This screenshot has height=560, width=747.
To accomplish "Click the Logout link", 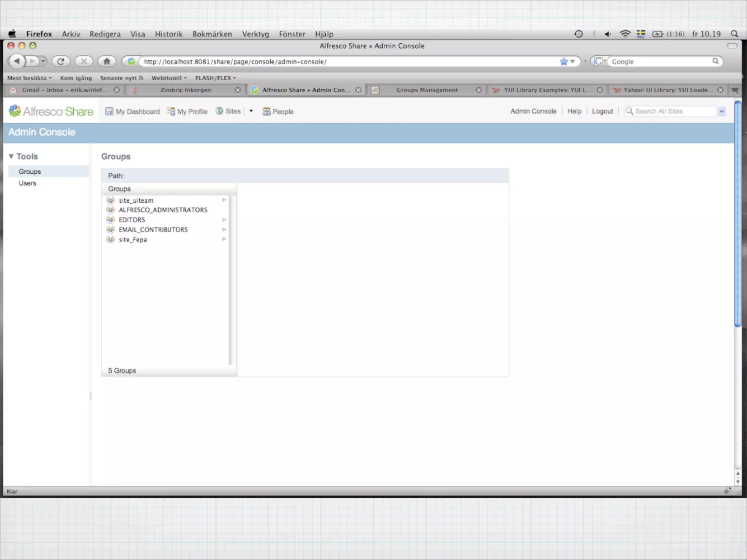I will 602,111.
